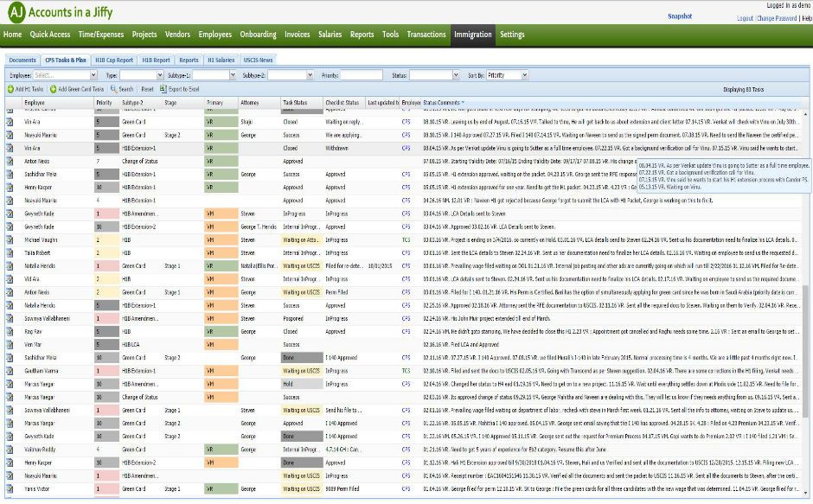Open edit icon for Henry Kasper H1B Extension-2 row
Viewport: 813px width, 504px height.
click(10, 463)
